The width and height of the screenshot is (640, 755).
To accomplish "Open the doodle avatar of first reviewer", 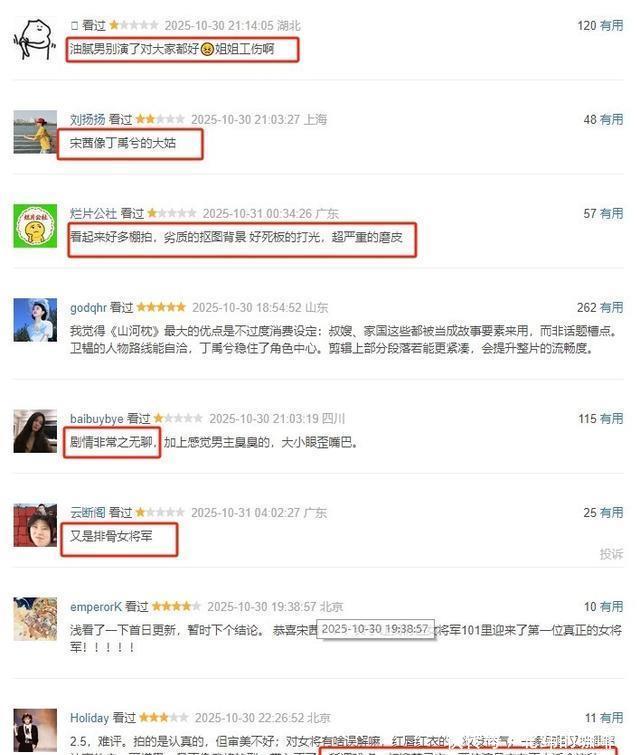I will [35, 40].
